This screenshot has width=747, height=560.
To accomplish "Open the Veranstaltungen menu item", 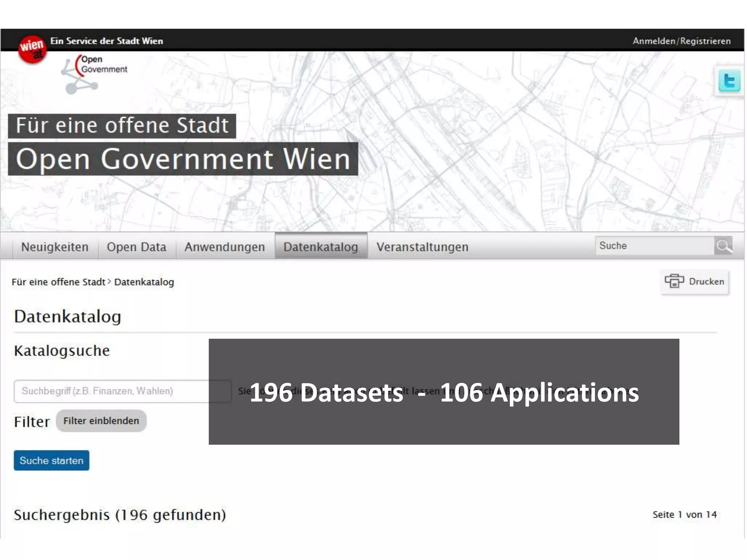I will pyautogui.click(x=422, y=247).
